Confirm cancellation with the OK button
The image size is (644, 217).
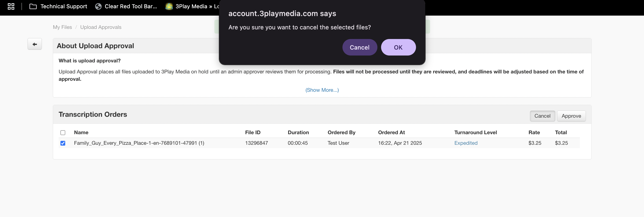coord(398,47)
